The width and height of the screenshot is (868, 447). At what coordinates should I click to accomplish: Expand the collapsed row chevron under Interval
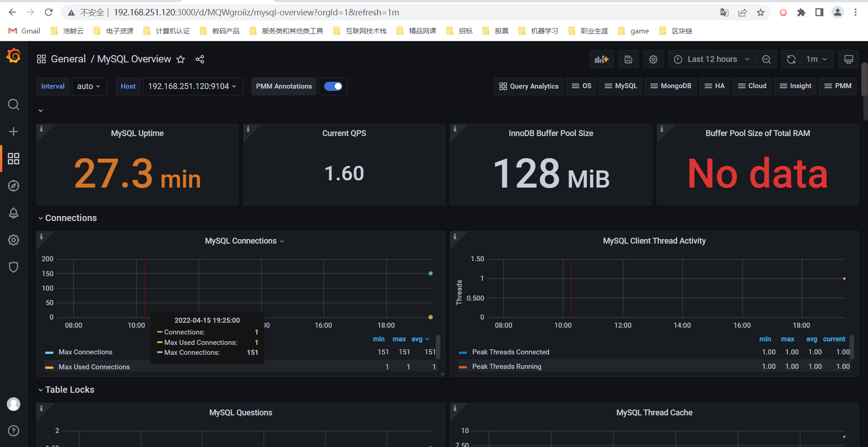[x=41, y=110]
